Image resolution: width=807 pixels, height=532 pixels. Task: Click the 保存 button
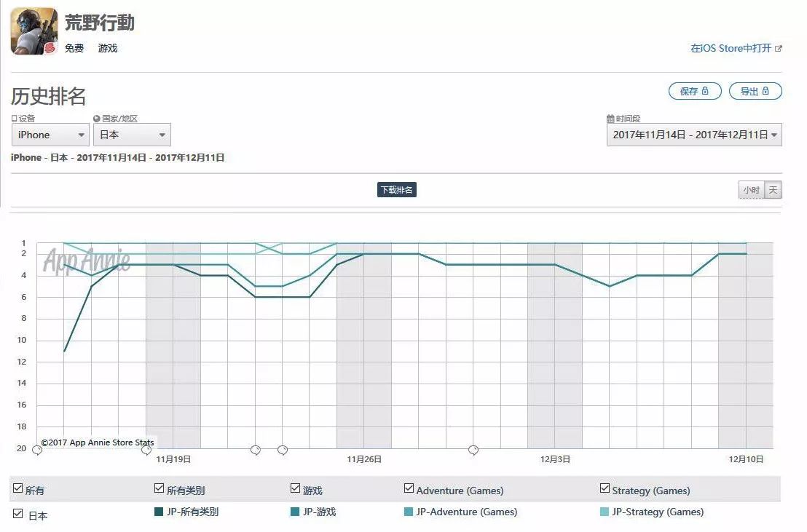[695, 91]
